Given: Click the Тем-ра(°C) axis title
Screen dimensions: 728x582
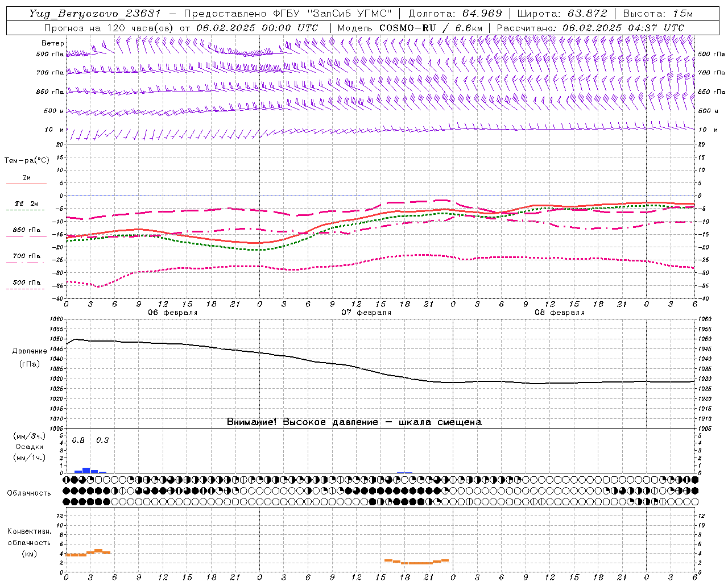Looking at the screenshot, I should [x=27, y=161].
